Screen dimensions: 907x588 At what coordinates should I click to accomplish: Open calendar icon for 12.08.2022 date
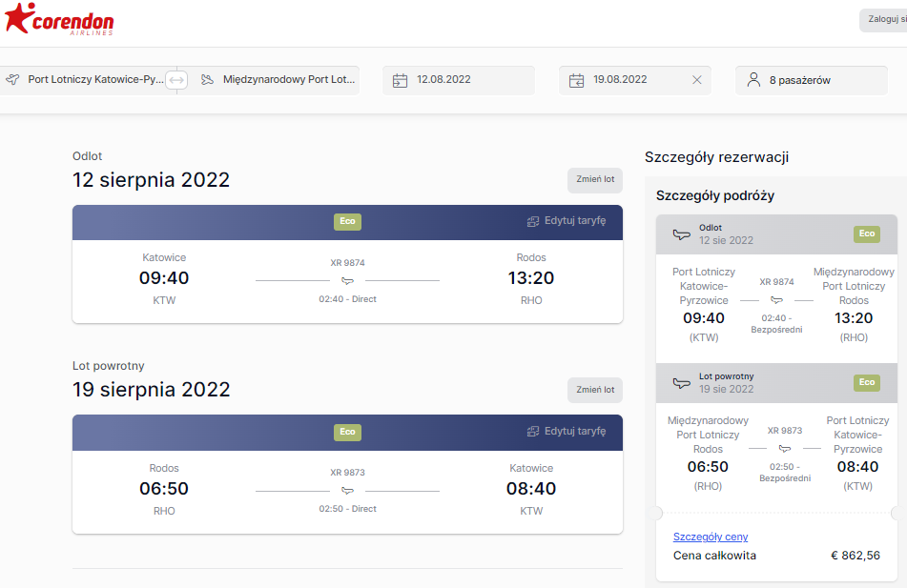pos(400,80)
